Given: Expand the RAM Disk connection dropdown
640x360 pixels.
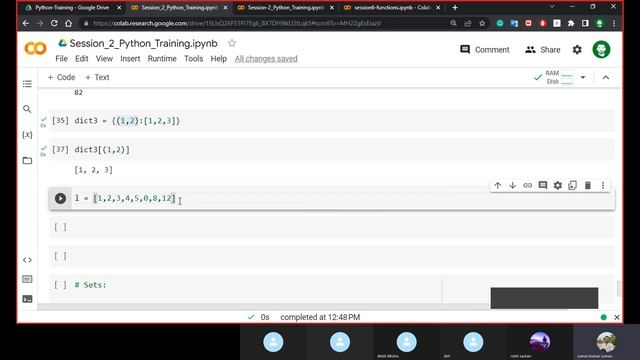Looking at the screenshot, I should 583,77.
